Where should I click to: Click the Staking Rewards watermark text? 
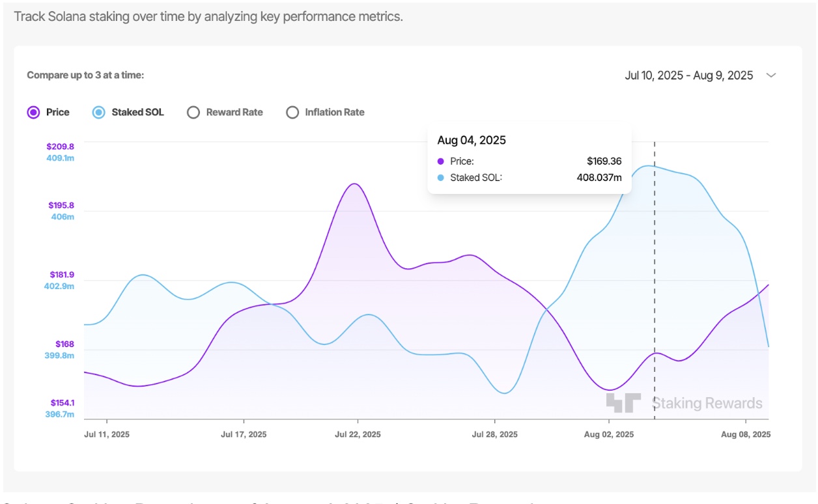pos(707,402)
